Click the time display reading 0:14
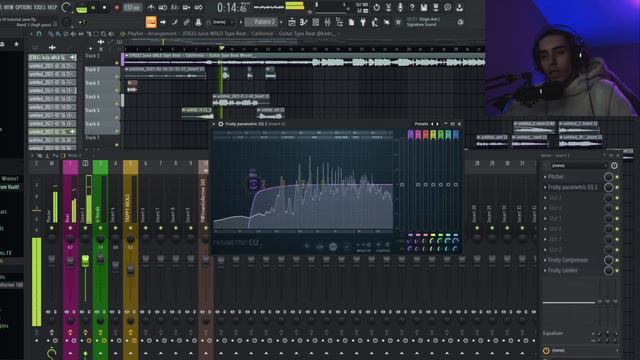Viewport: 640px width, 360px height. click(x=232, y=7)
